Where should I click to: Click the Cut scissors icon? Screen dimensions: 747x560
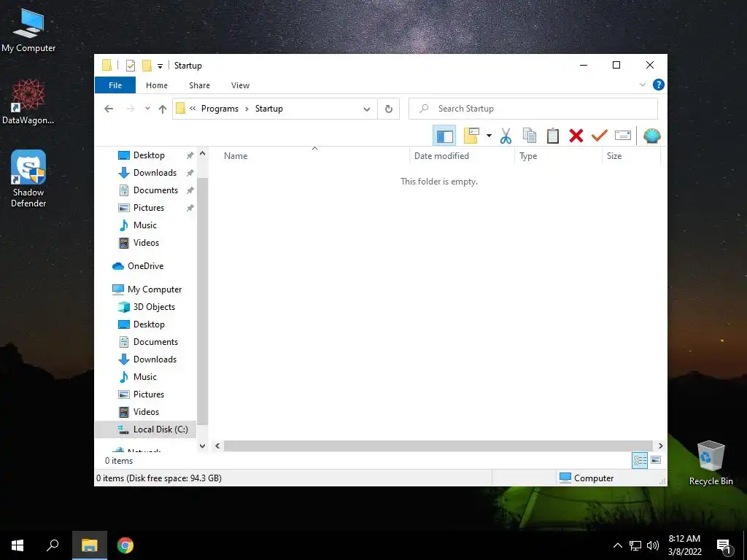coord(506,136)
